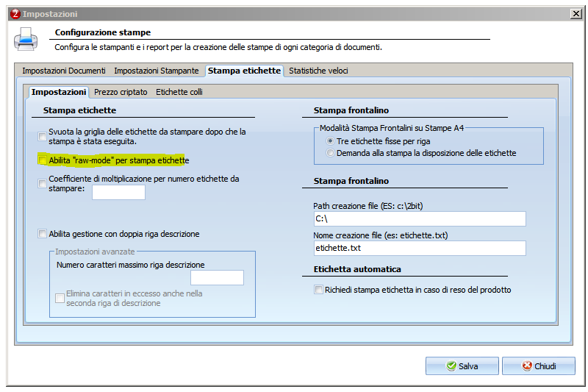588x392 pixels.
Task: Select the Stampa etichette tab
Action: coord(244,71)
